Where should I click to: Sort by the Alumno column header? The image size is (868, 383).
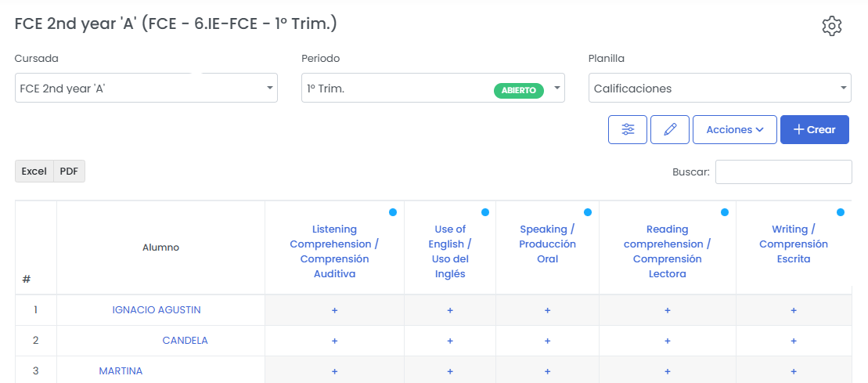pos(160,248)
